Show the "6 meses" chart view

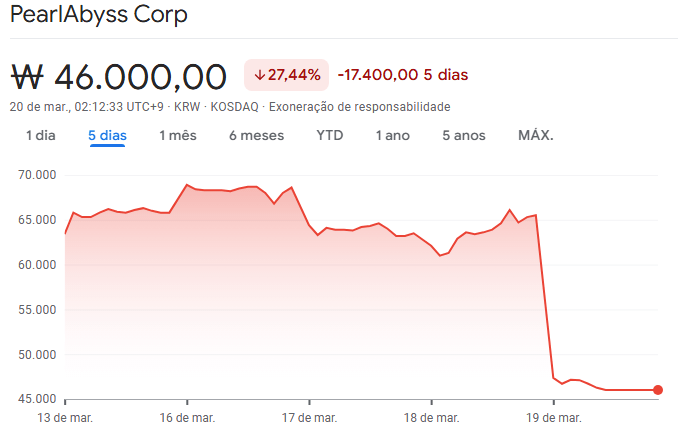pos(256,135)
